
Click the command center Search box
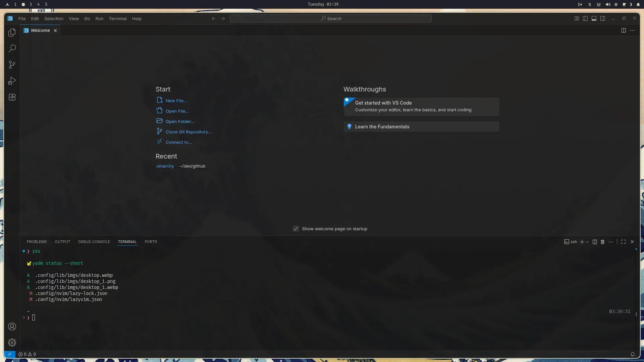coord(330,19)
